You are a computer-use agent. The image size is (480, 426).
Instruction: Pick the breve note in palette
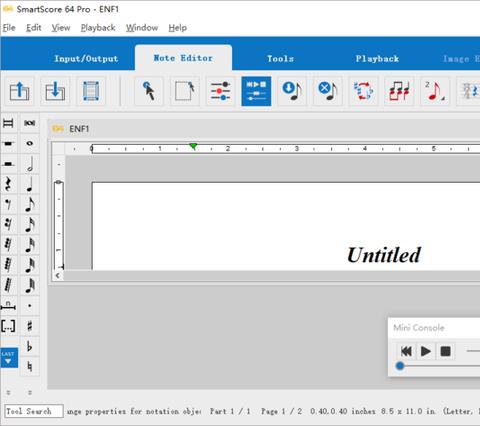pyautogui.click(x=30, y=123)
